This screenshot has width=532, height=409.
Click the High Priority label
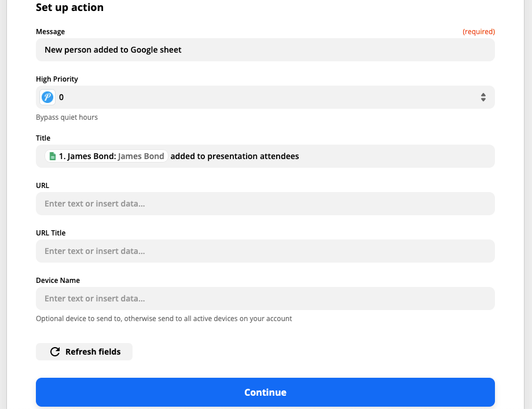pos(57,79)
